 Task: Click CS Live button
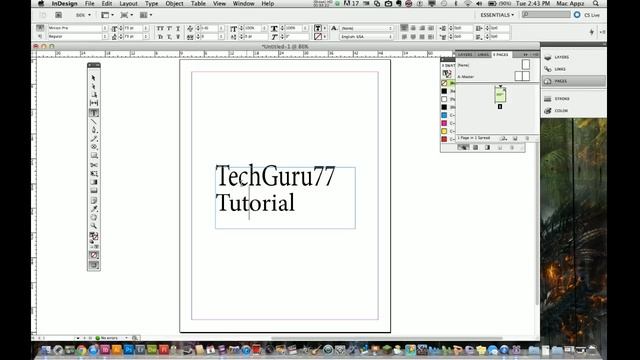pyautogui.click(x=587, y=15)
